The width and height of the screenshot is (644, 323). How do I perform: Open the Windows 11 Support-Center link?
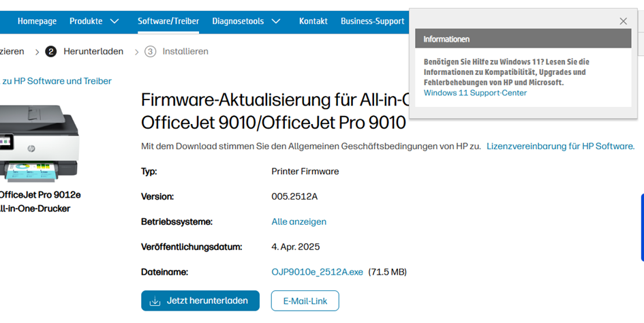(x=475, y=93)
